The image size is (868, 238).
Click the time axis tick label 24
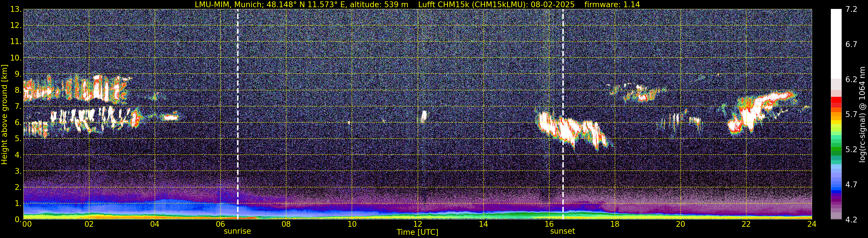click(x=812, y=224)
